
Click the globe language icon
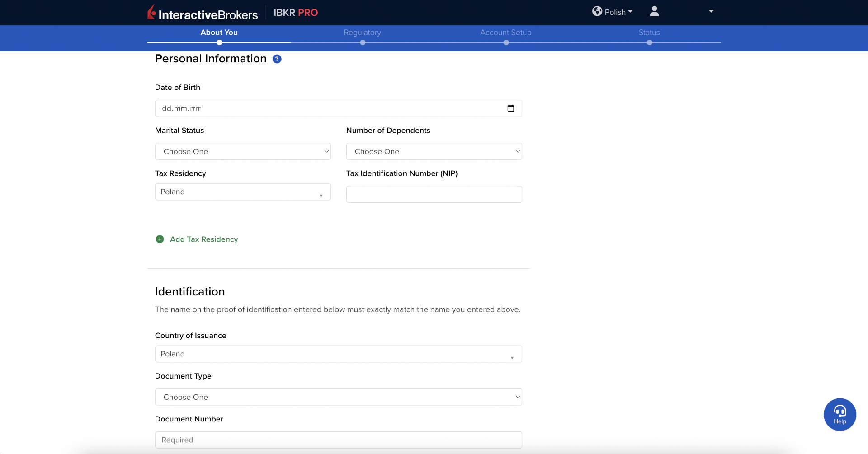point(597,11)
